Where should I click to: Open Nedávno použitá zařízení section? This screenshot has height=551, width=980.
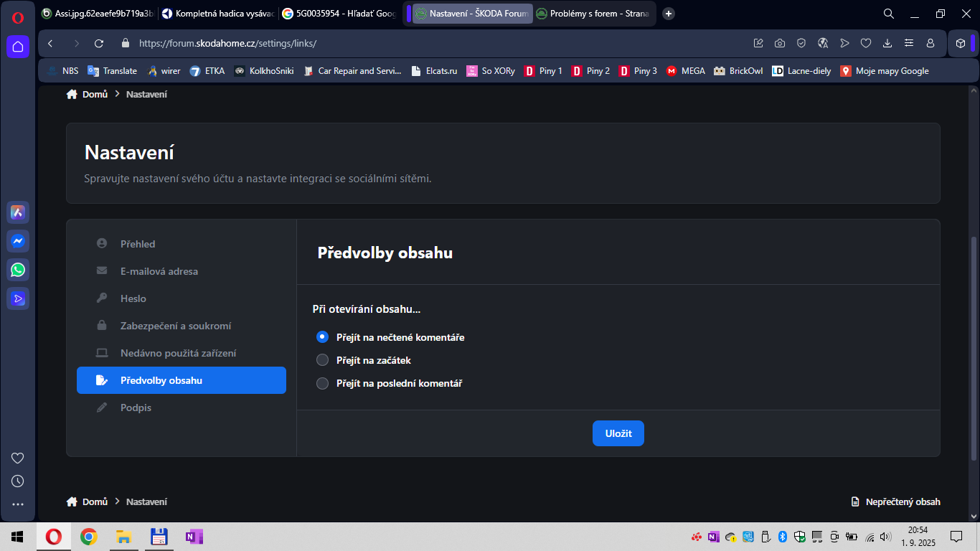(182, 353)
